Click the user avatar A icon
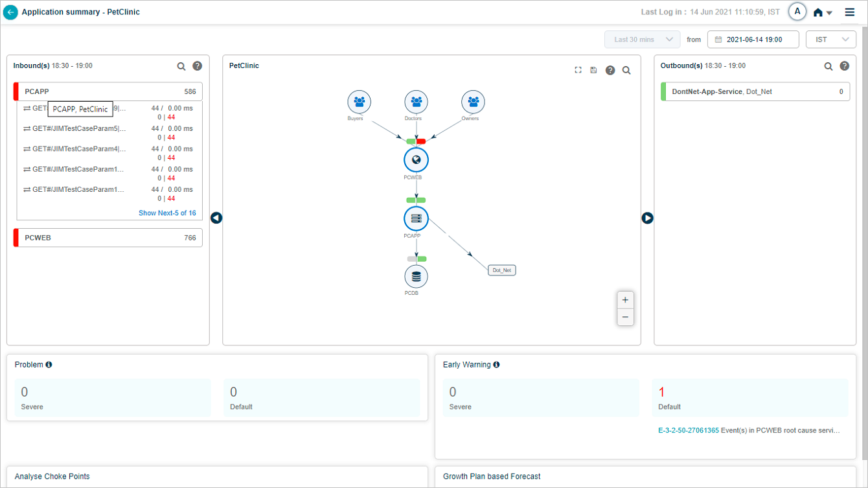 pyautogui.click(x=797, y=12)
